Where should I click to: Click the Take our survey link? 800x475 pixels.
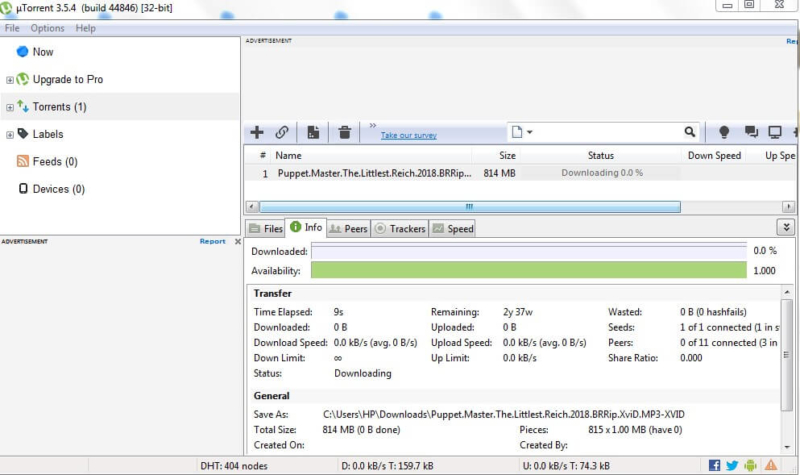[x=409, y=135]
